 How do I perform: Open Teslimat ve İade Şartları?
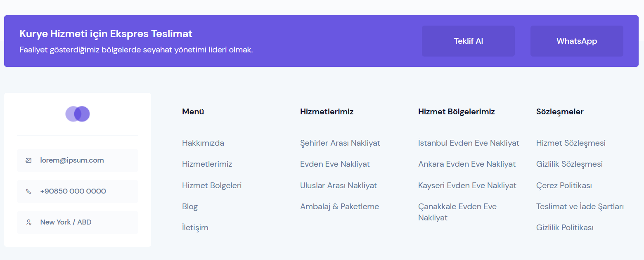[x=580, y=206]
